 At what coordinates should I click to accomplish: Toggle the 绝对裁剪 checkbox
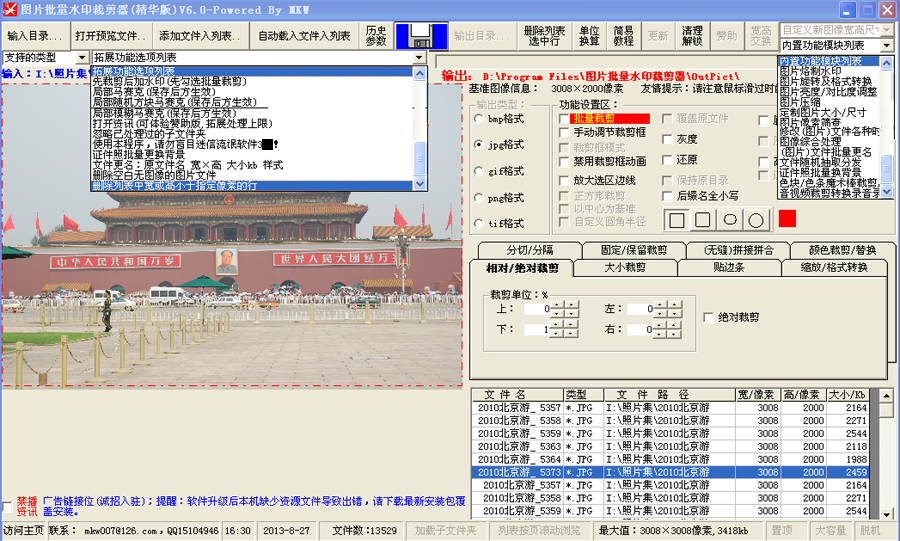coord(709,317)
